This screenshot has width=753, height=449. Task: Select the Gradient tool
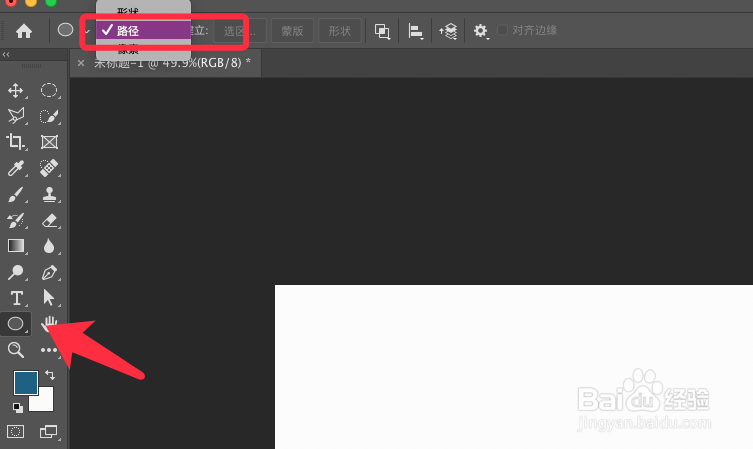pos(16,246)
